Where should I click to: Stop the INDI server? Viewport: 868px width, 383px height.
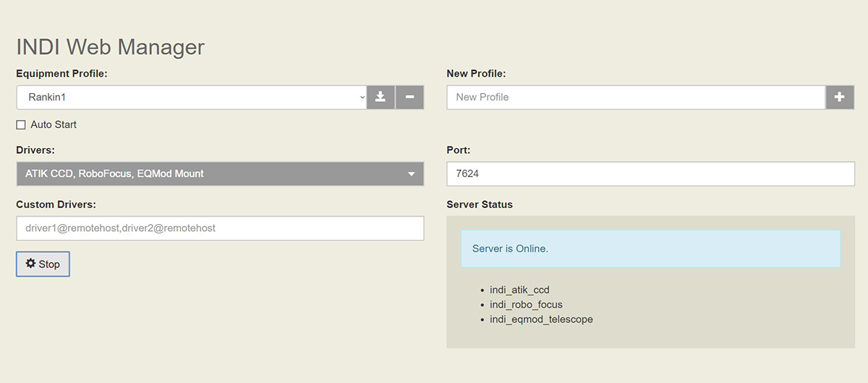43,264
